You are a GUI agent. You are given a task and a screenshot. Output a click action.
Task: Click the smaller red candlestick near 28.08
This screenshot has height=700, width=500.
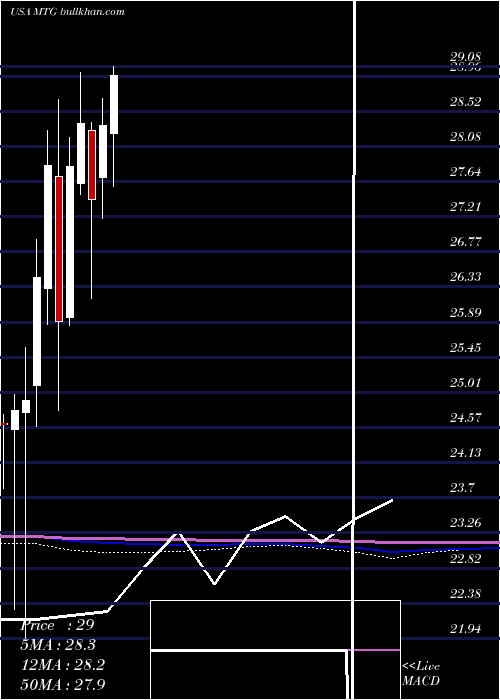coord(92,165)
